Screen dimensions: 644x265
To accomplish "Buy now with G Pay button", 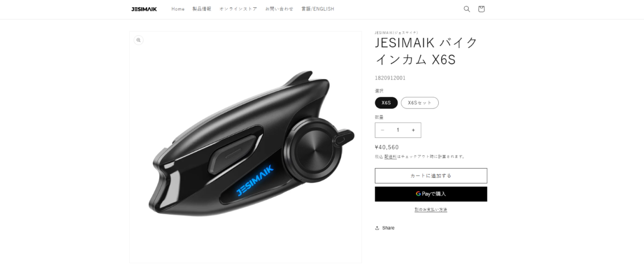I will click(x=431, y=194).
